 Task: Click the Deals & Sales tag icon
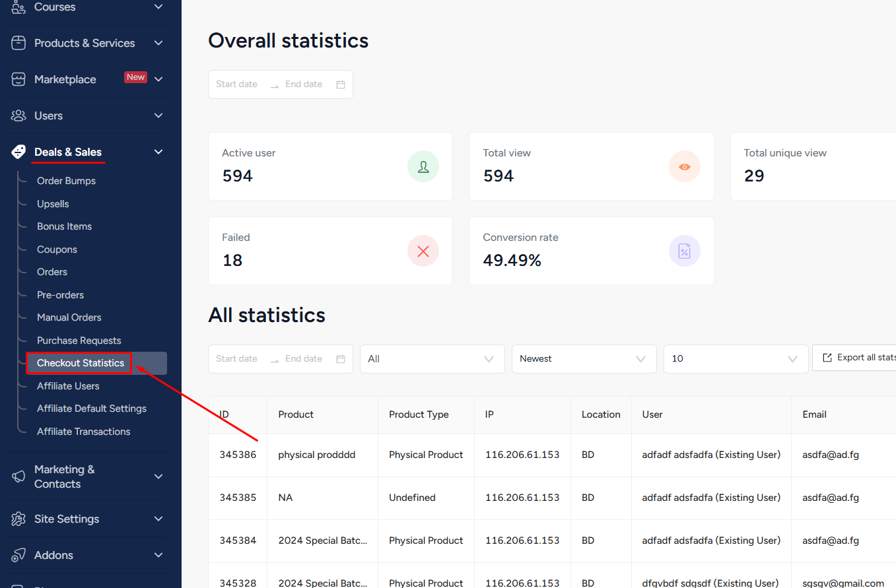(18, 152)
